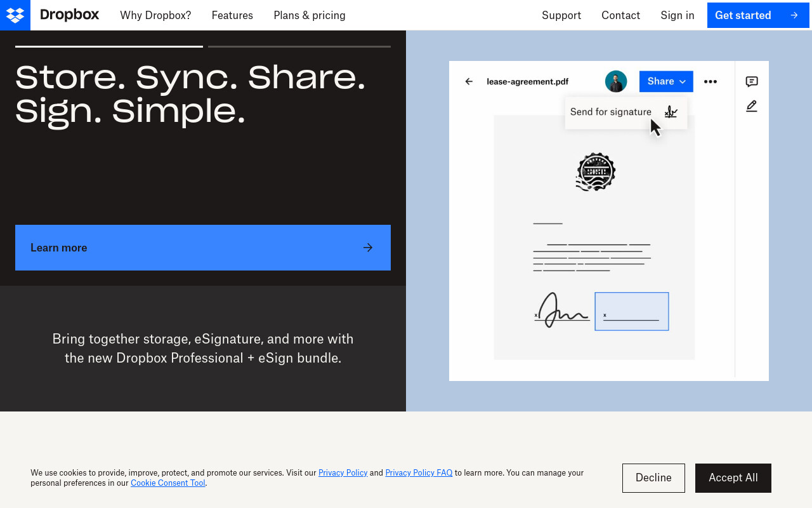Select the first carousel slide indicator

point(109,46)
